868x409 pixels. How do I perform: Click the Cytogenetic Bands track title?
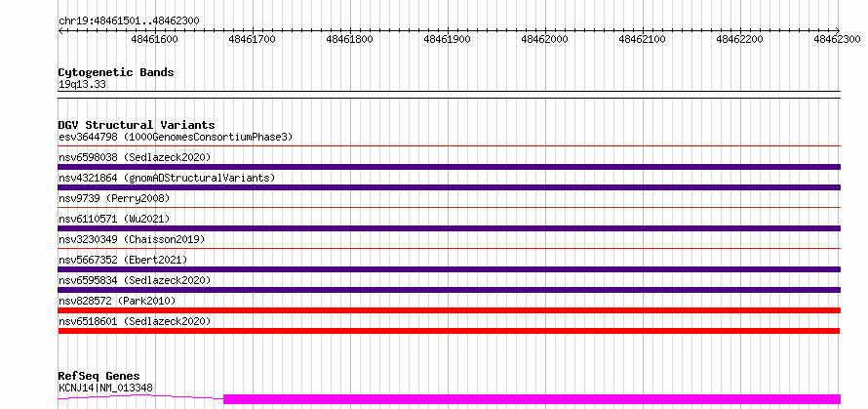click(116, 72)
